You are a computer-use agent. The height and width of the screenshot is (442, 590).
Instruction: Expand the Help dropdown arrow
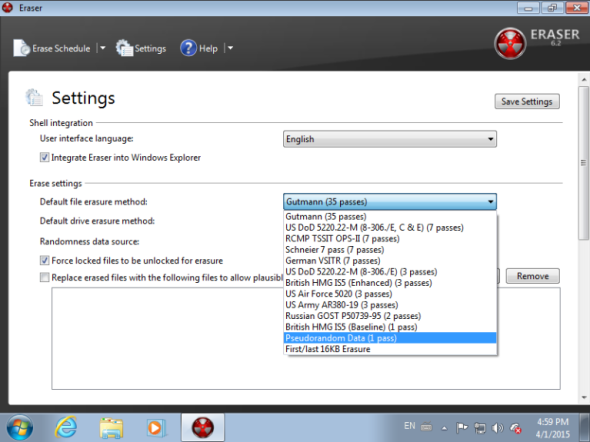coord(230,48)
